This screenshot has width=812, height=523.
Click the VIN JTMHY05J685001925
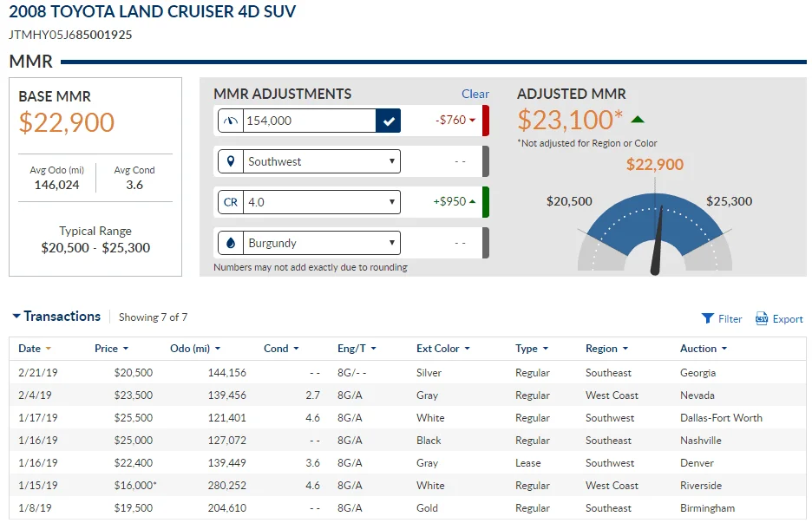70,35
